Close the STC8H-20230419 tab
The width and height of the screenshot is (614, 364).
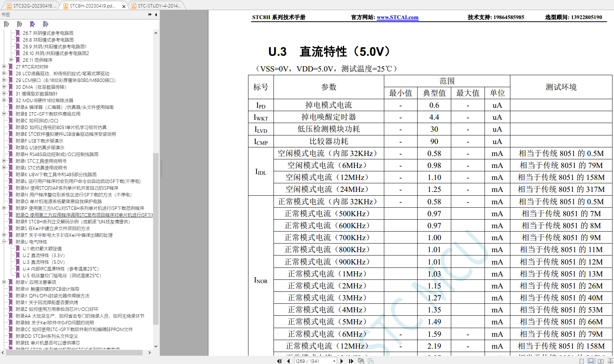click(124, 6)
